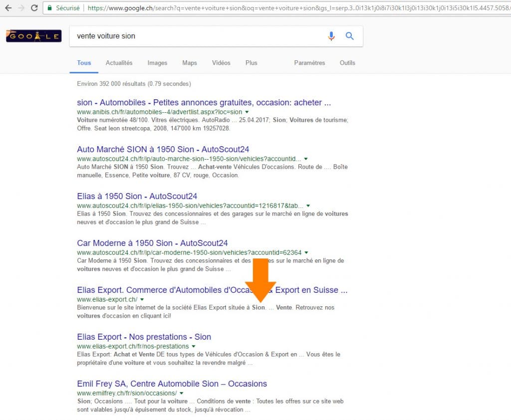Reload the page with the refresh icon
The height and width of the screenshot is (420, 511).
pyautogui.click(x=34, y=8)
